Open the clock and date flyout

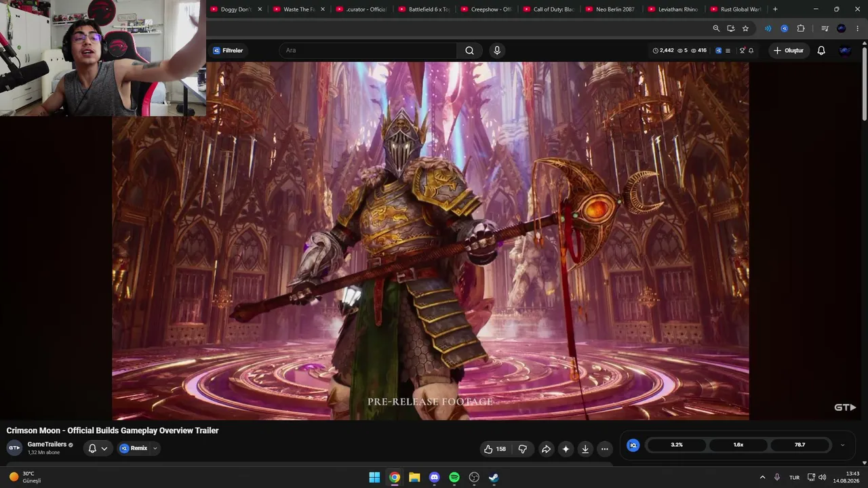pyautogui.click(x=846, y=477)
